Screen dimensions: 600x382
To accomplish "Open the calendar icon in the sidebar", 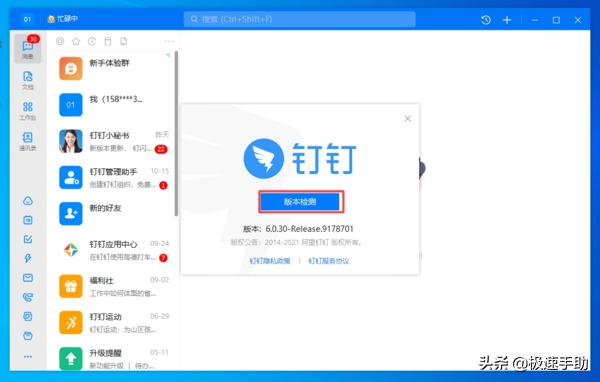I will [28, 220].
